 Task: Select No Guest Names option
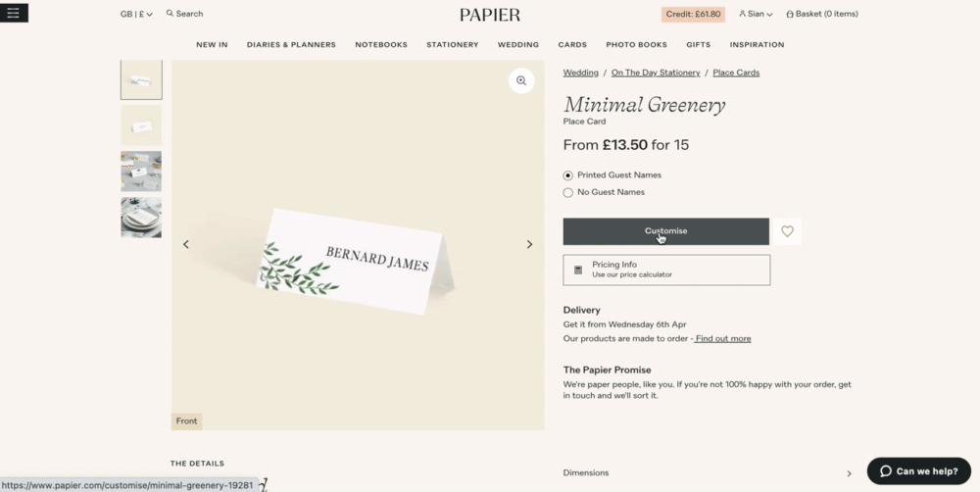point(567,192)
